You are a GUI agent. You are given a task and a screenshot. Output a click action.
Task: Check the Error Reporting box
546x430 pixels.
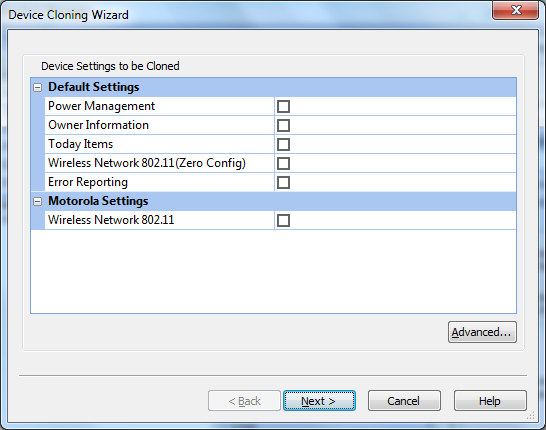pyautogui.click(x=283, y=182)
